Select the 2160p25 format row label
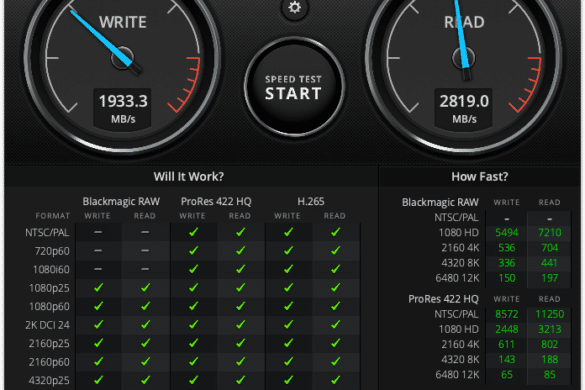 coord(49,343)
